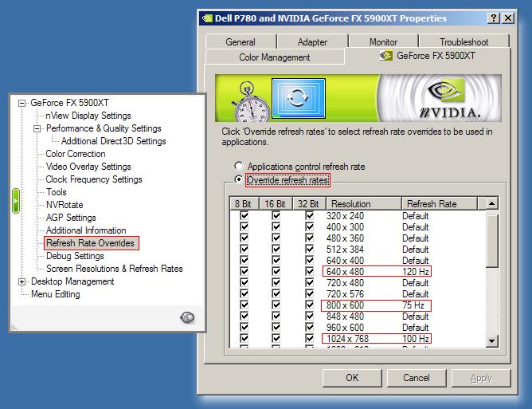Viewport: 532px width, 409px height.
Task: Sort by the Refresh Rate column header
Action: [x=440, y=204]
